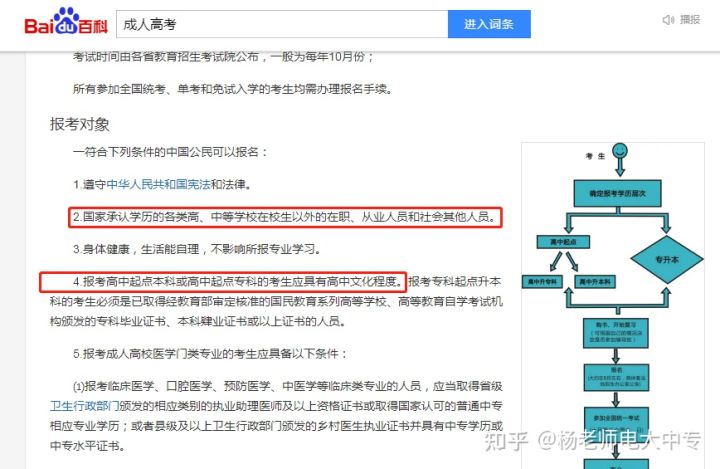Click the Baidu Baike logo

66,22
